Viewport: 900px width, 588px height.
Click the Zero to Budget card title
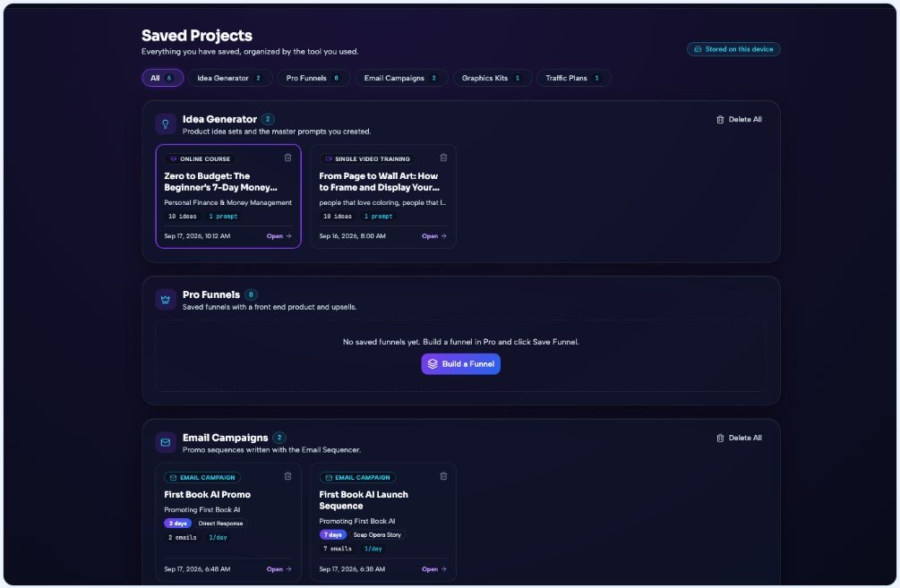click(x=220, y=182)
